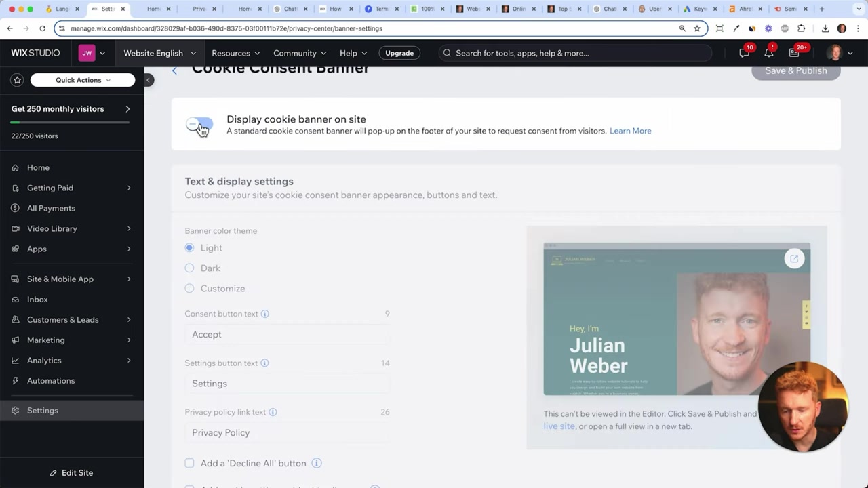Open the browser extensions puzzle icon
The image size is (868, 488).
[802, 28]
